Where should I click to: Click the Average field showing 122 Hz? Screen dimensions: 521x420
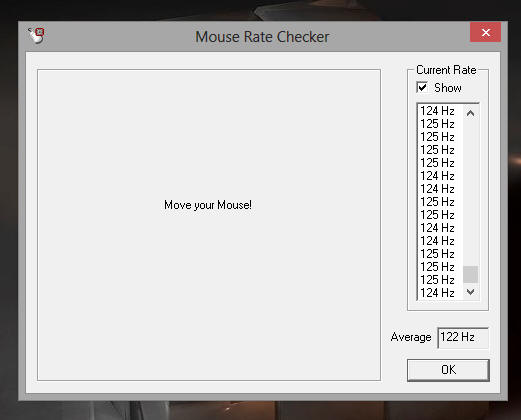coord(463,338)
